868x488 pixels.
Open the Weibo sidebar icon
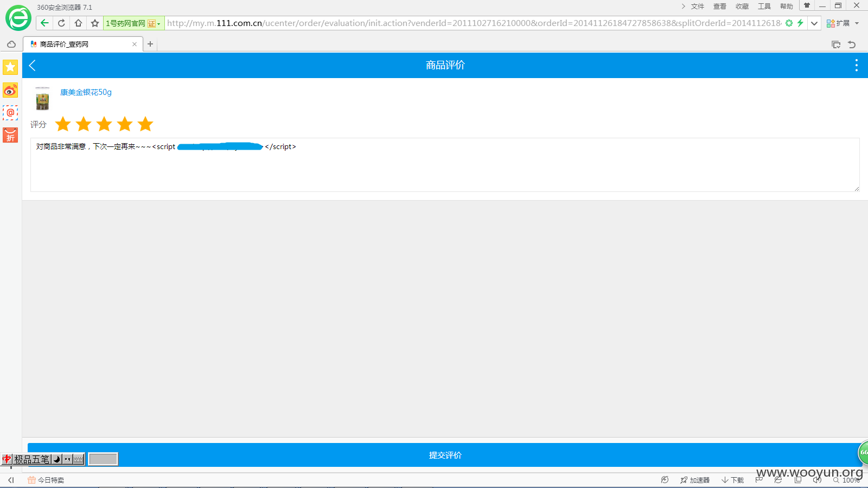[10, 90]
